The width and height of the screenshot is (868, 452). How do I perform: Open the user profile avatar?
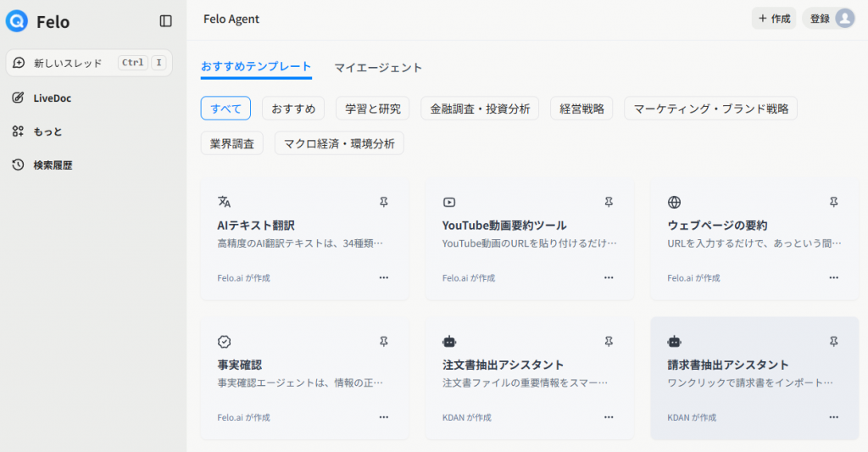pos(844,19)
